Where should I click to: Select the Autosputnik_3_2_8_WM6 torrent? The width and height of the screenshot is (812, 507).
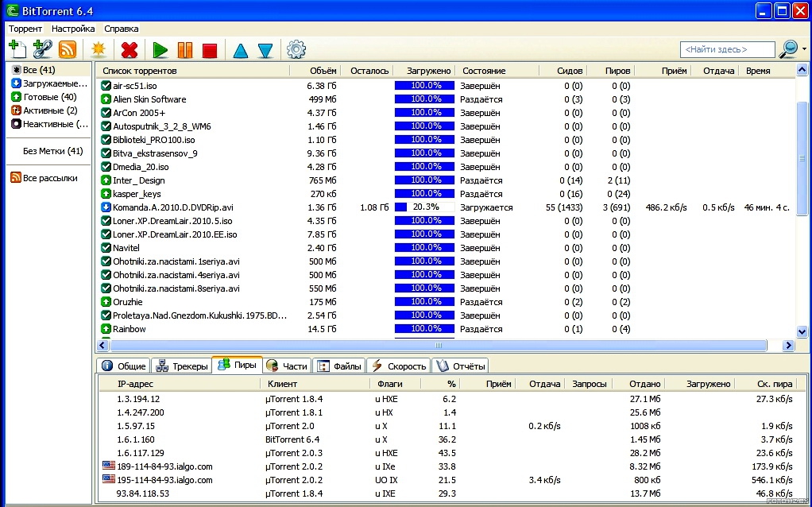coord(162,126)
